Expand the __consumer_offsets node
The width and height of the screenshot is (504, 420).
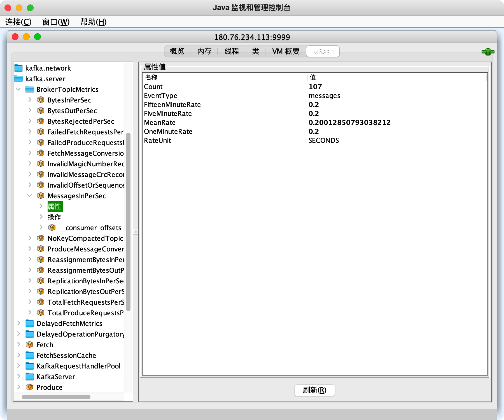41,228
